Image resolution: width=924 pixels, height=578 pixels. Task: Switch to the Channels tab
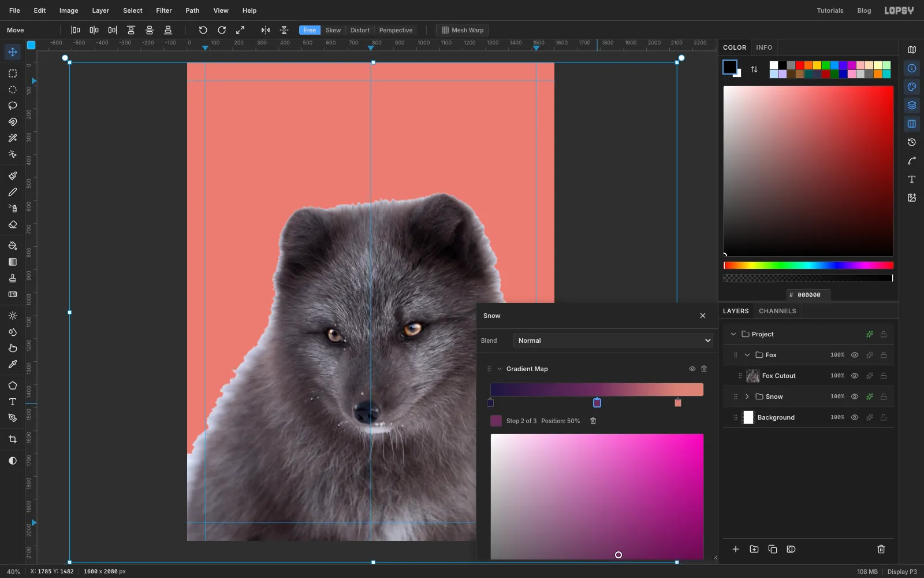point(777,311)
